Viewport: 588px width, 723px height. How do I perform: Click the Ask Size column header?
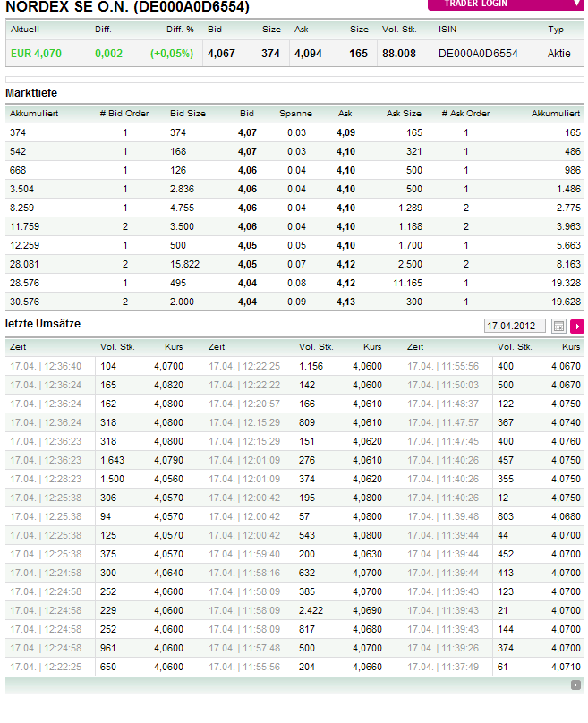(x=404, y=114)
